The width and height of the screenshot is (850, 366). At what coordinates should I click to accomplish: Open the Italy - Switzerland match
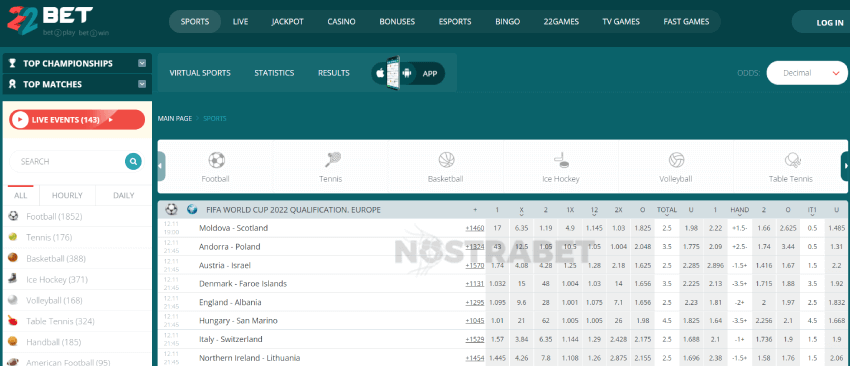(x=231, y=339)
